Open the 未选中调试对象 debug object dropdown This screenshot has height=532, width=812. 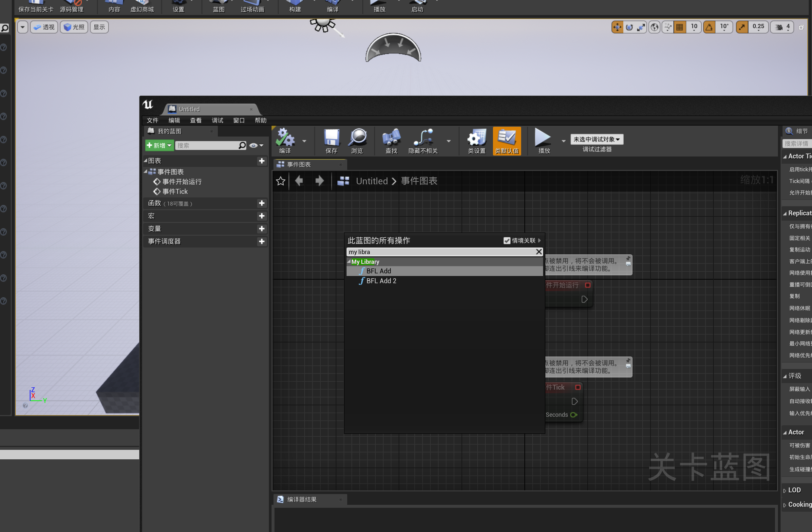point(596,139)
